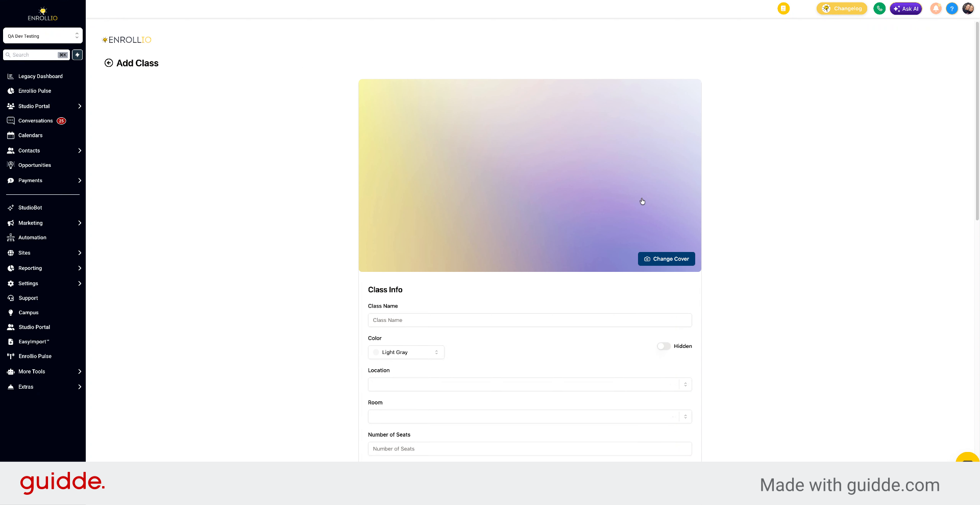Image resolution: width=980 pixels, height=505 pixels.
Task: Open the user profile avatar
Action: pos(968,8)
